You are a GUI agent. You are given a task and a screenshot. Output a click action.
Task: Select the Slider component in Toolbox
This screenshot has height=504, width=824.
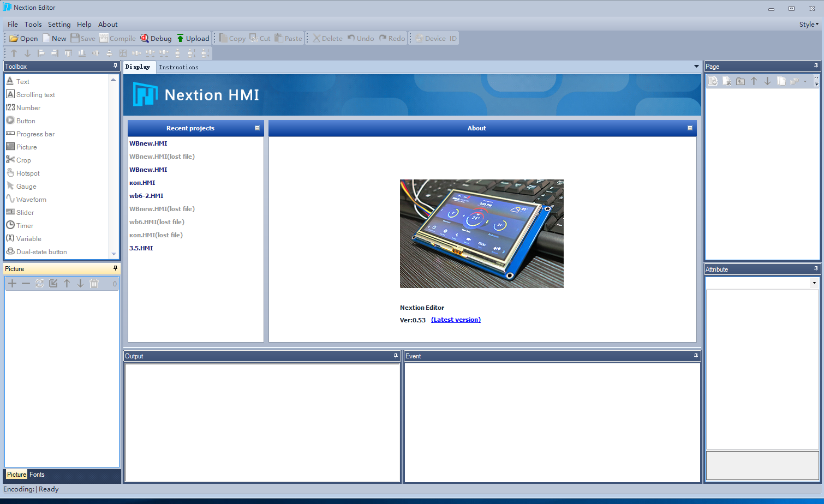pos(20,212)
